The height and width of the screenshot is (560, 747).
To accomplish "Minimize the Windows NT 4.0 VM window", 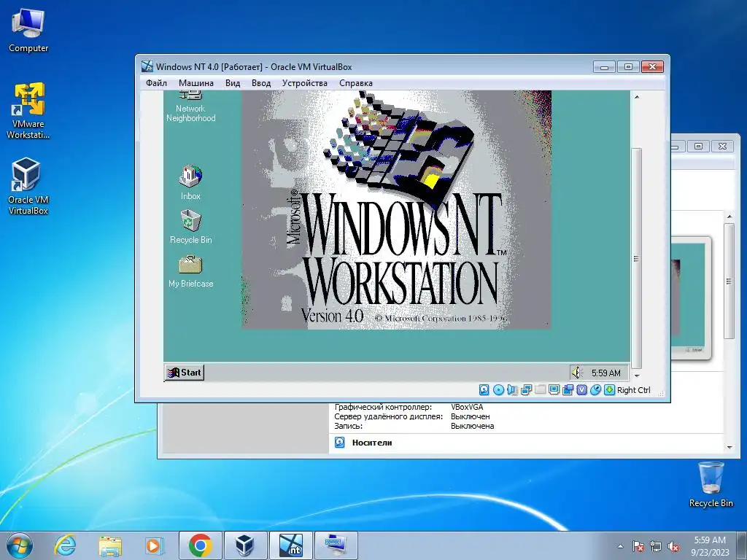I will pyautogui.click(x=604, y=66).
